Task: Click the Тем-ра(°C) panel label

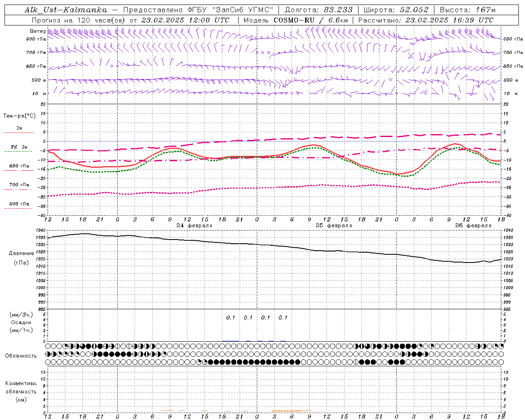Action: coord(19,116)
